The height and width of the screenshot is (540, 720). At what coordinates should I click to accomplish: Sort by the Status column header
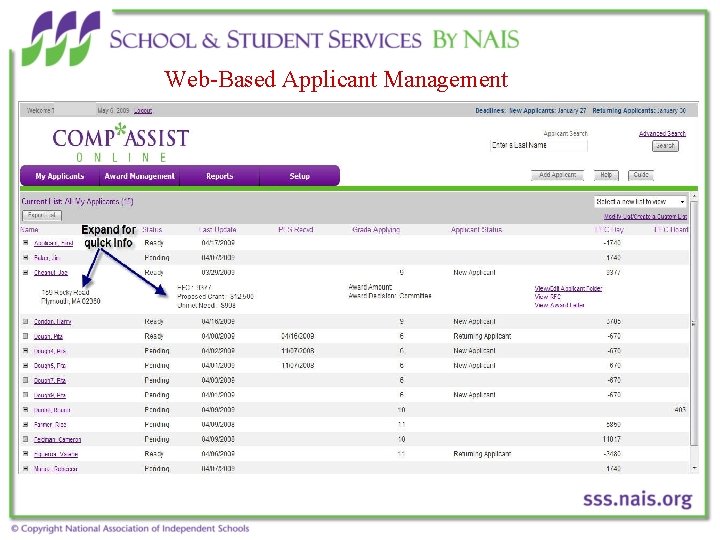tap(152, 230)
